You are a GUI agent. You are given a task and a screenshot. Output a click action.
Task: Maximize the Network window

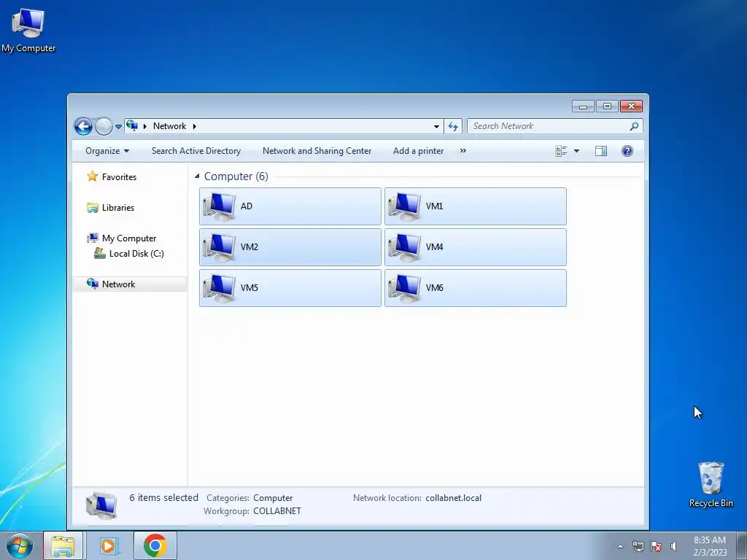[607, 106]
